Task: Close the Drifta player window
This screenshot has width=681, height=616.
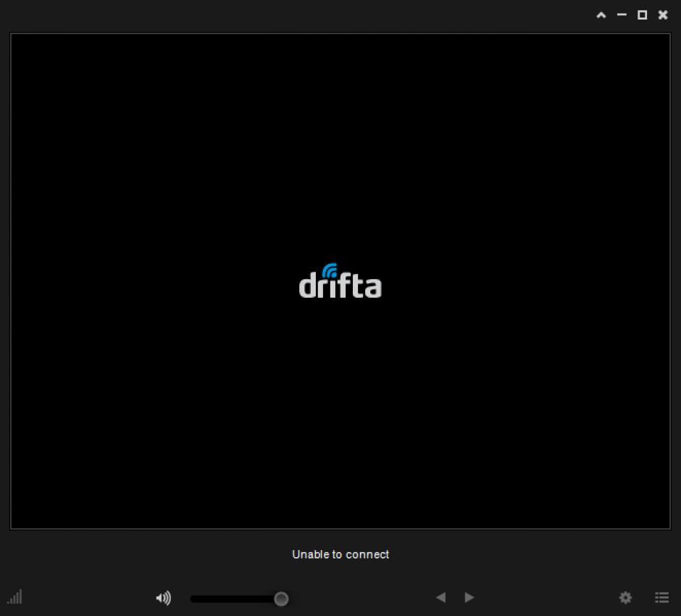Action: [x=663, y=15]
